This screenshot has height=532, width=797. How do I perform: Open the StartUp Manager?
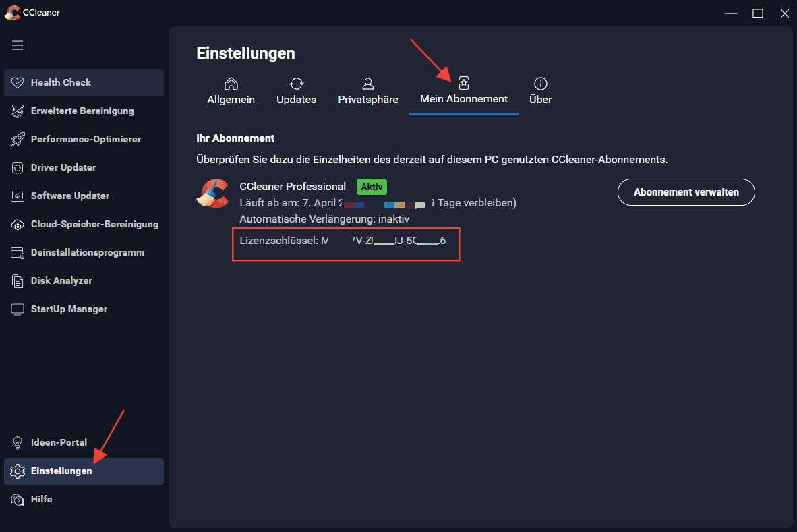click(x=69, y=309)
